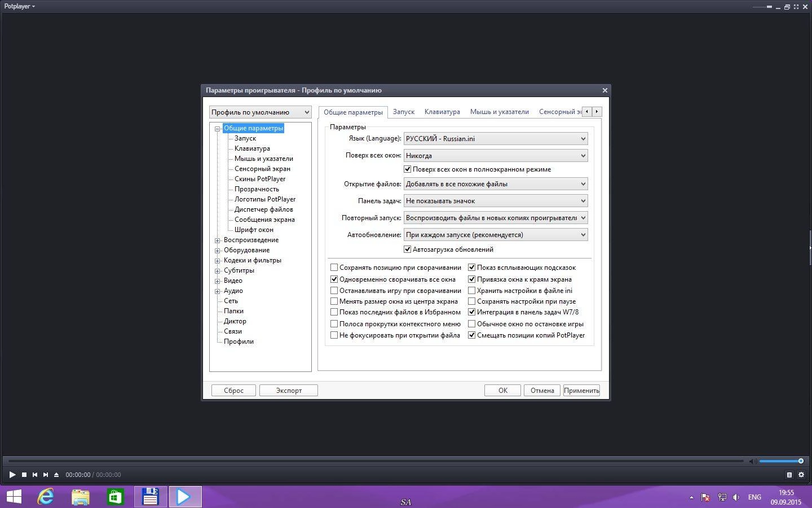Click the playback seek bar
This screenshot has height=508, width=812.
(x=376, y=461)
